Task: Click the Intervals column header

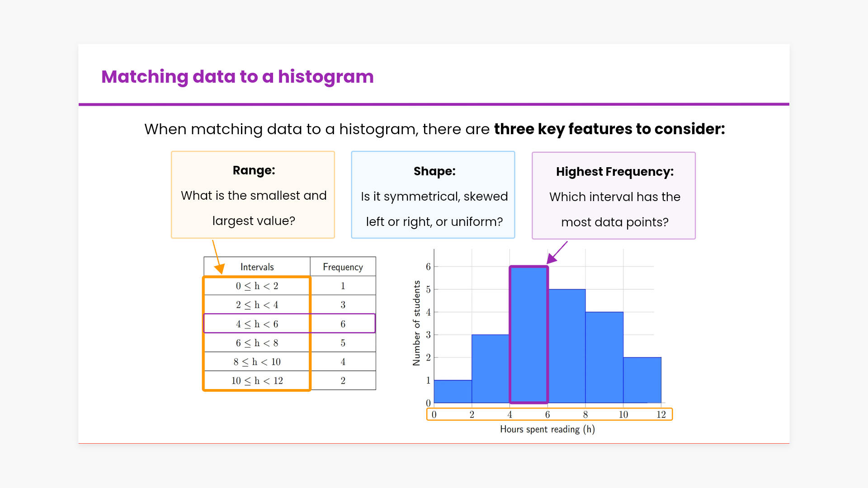Action: click(x=257, y=267)
